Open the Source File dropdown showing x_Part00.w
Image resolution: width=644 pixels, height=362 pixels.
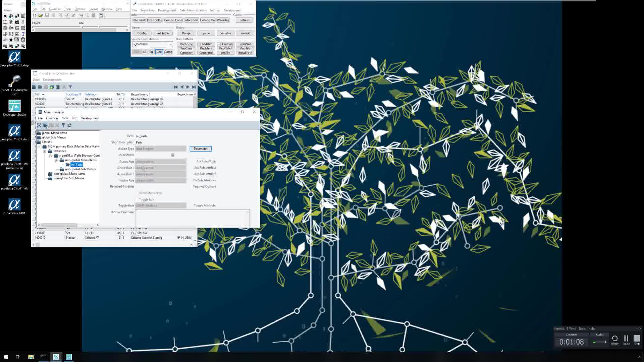[170, 44]
